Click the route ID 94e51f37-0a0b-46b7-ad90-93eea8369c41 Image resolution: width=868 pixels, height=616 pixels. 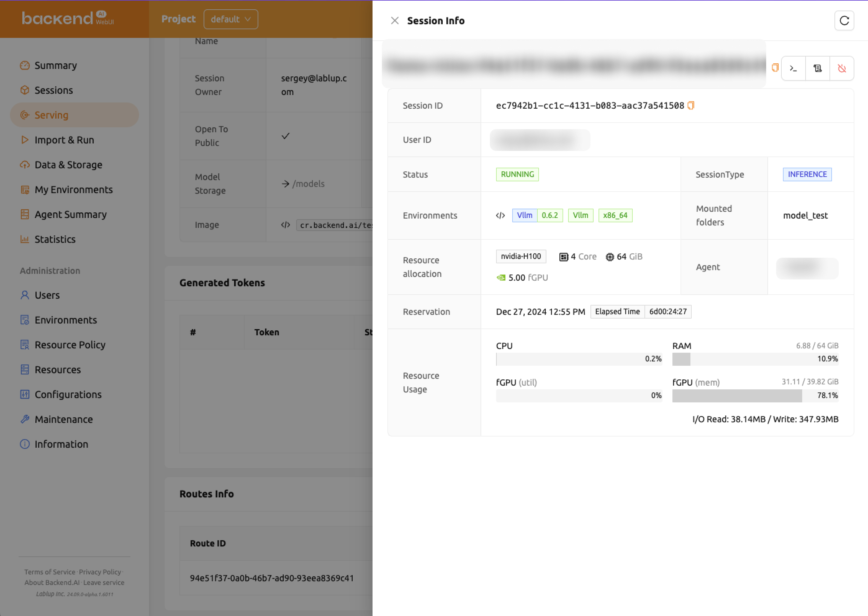coord(272,578)
